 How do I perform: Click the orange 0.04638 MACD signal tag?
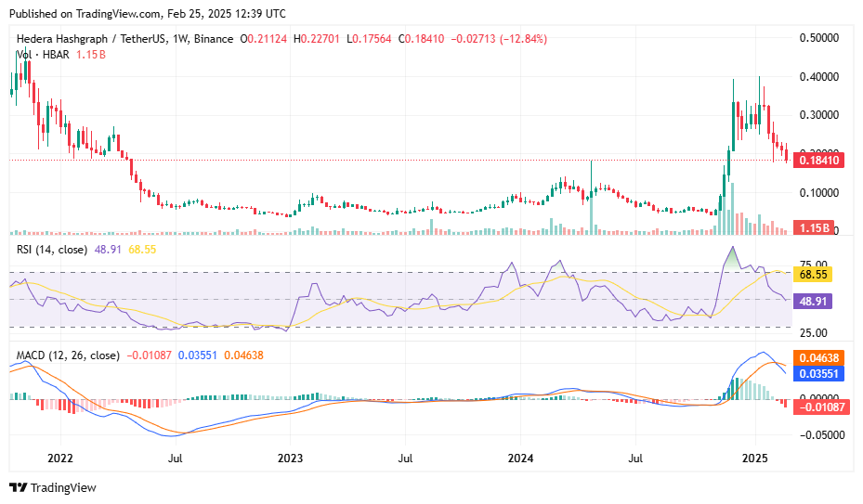pyautogui.click(x=818, y=358)
